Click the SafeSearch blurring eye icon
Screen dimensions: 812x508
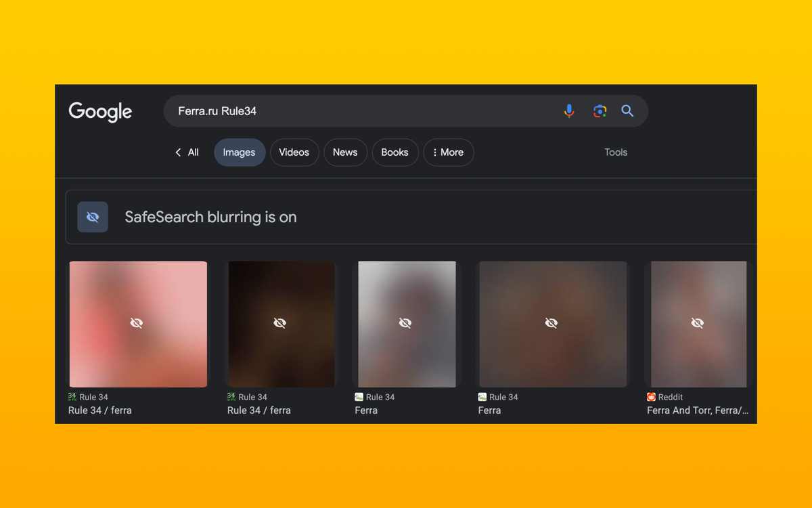pyautogui.click(x=93, y=217)
